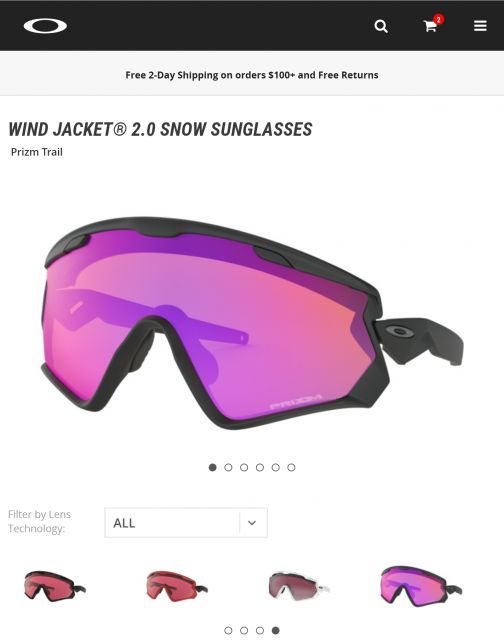Click the free shipping and returns banner

pos(252,75)
